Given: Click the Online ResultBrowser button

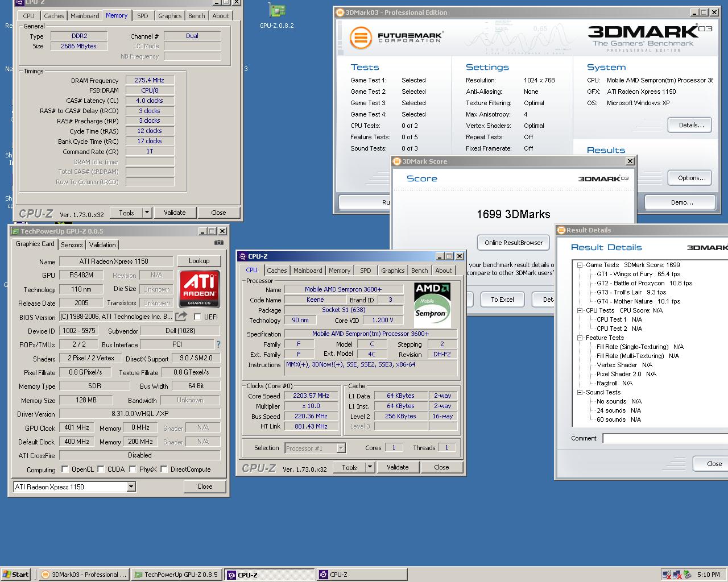Looking at the screenshot, I should click(514, 243).
